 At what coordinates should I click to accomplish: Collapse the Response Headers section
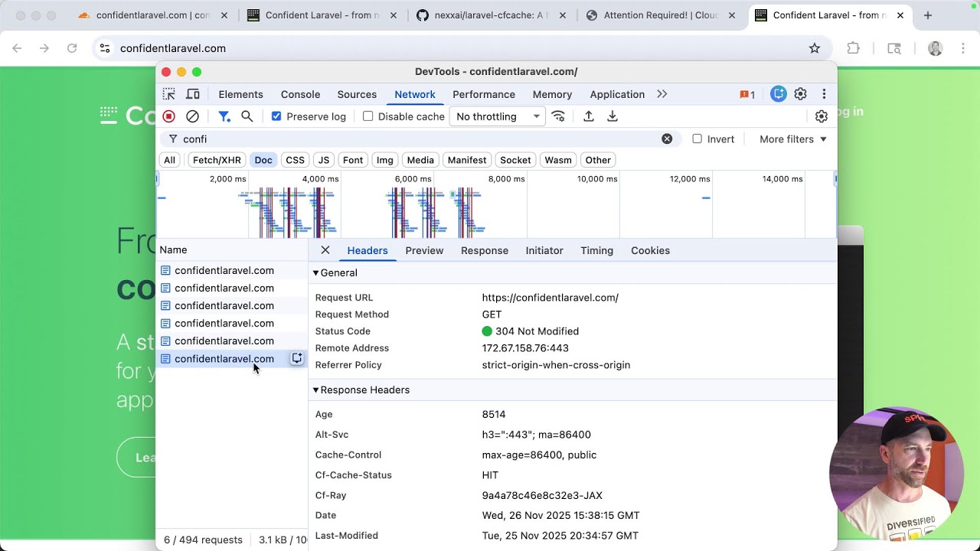pos(315,390)
